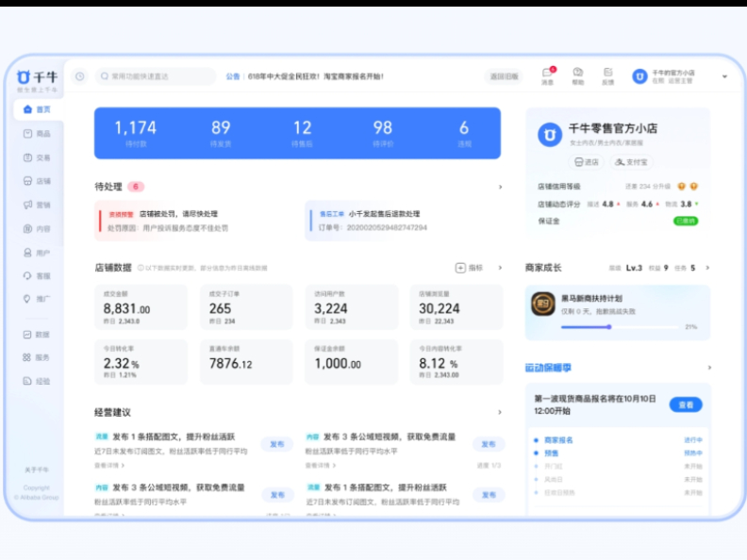The width and height of the screenshot is (747, 560).
Task: Click the 进店 shop button
Action: pos(587,162)
